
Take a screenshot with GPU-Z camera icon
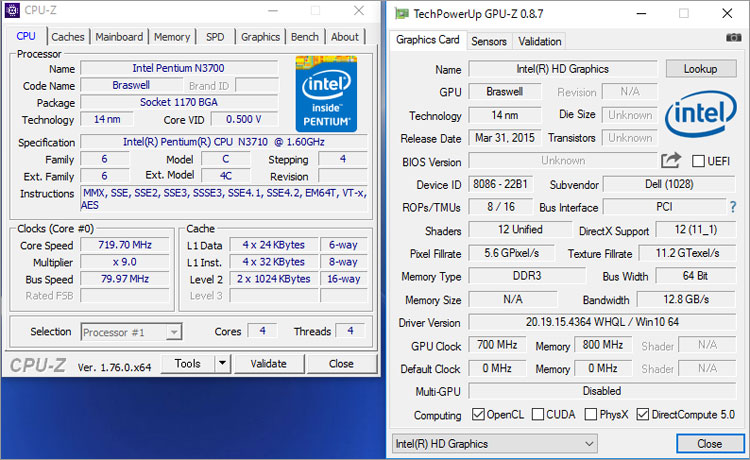point(733,37)
